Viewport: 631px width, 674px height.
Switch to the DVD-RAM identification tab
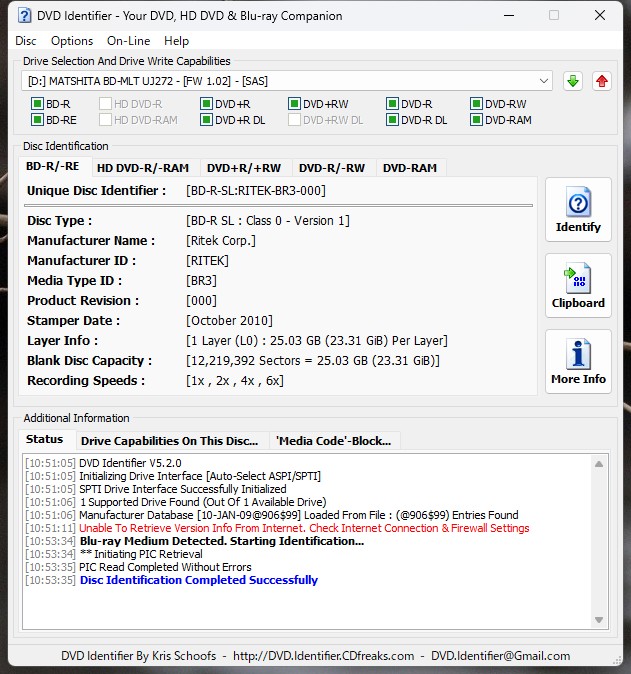[410, 168]
